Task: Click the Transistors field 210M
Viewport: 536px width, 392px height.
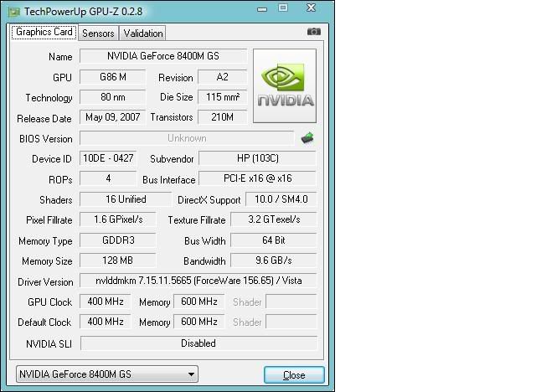Action: point(222,117)
